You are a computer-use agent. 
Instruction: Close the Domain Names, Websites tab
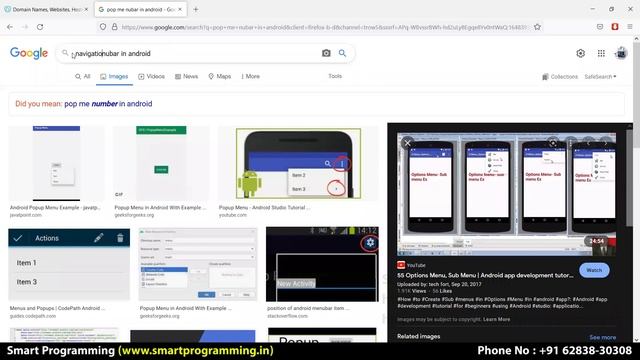click(86, 9)
